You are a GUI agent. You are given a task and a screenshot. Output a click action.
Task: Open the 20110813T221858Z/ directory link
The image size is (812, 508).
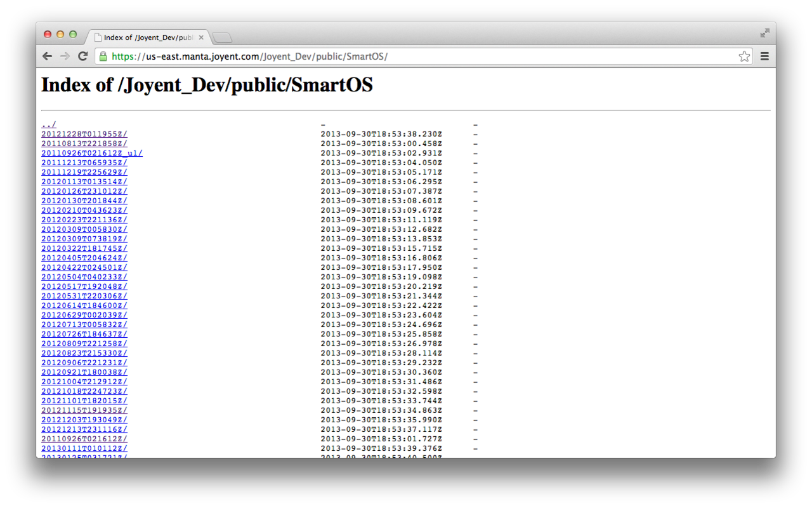pos(84,144)
